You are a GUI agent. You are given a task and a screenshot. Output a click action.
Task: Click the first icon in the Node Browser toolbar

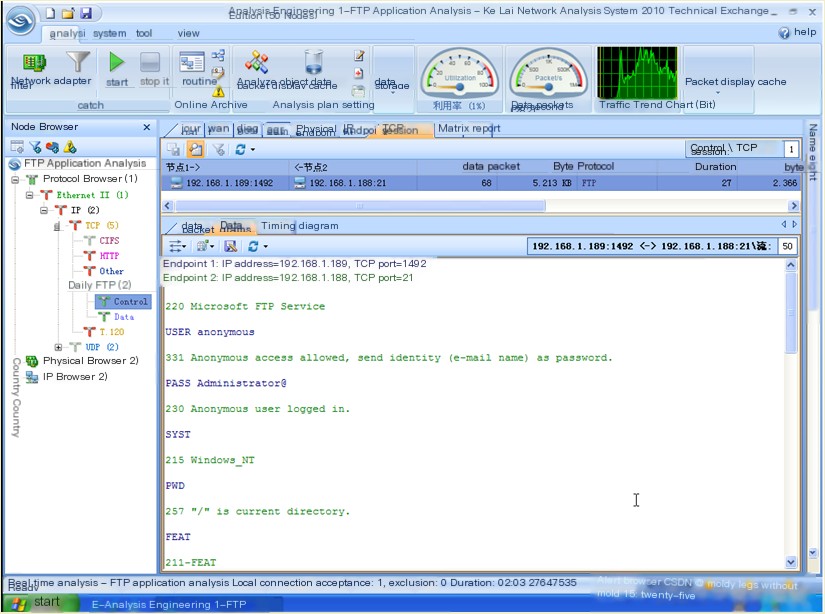coord(17,147)
